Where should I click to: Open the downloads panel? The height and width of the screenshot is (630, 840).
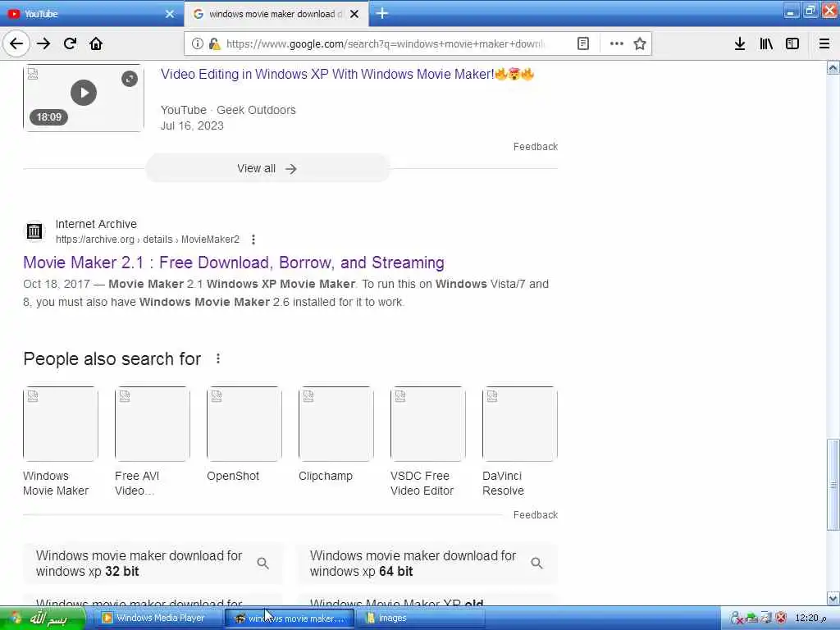point(740,43)
